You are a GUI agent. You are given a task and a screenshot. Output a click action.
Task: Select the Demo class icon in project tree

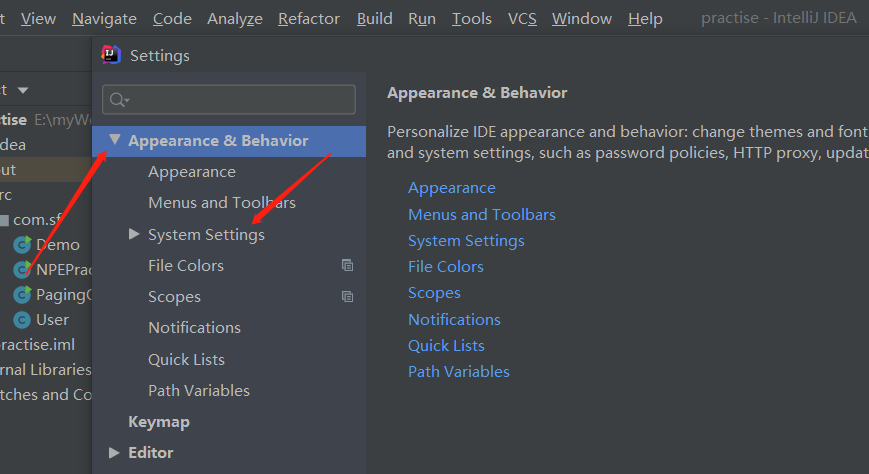[22, 244]
